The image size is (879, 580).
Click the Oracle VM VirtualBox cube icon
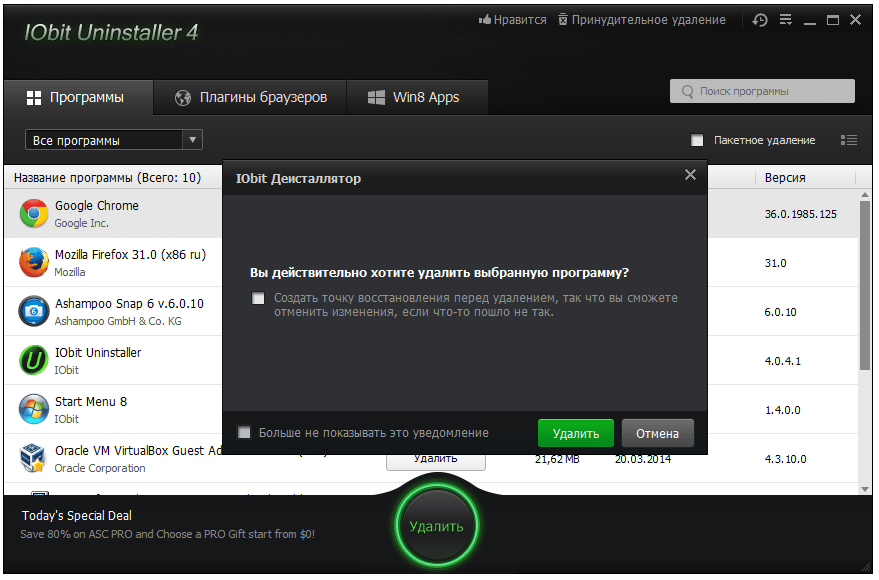[33, 458]
